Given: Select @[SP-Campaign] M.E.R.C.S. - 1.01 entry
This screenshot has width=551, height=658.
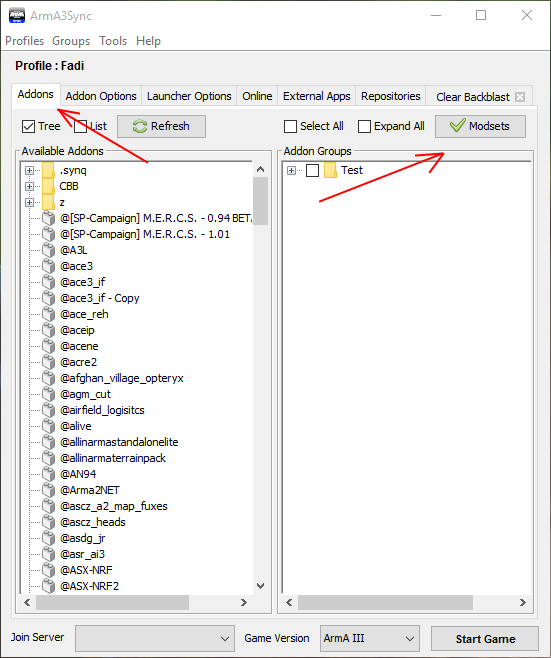Looking at the screenshot, I should coord(145,234).
